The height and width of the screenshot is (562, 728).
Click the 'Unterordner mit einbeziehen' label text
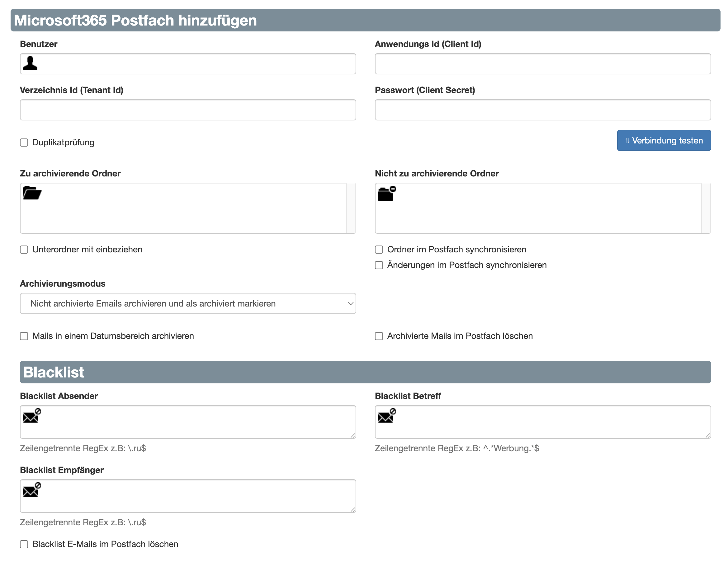[87, 250]
